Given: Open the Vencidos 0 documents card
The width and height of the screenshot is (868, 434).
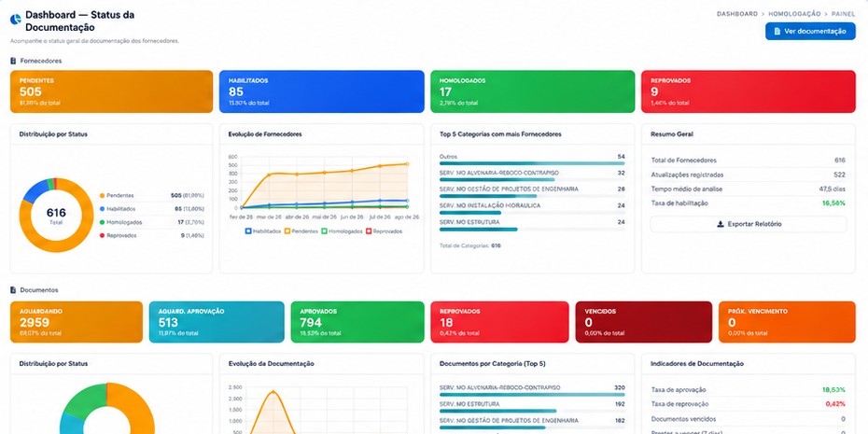Looking at the screenshot, I should click(644, 322).
